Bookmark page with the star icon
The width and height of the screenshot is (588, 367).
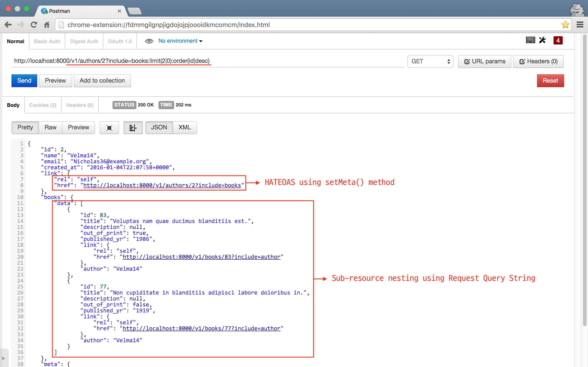565,25
